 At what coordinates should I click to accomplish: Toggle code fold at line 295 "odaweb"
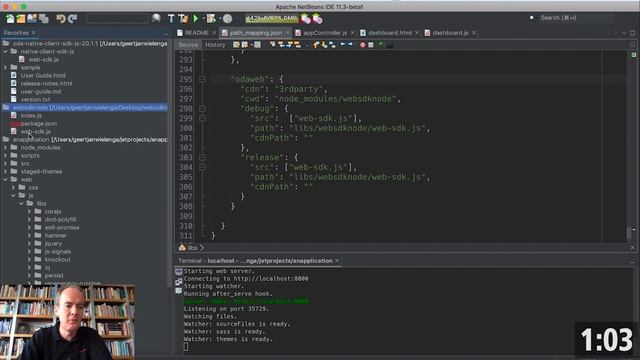202,79
